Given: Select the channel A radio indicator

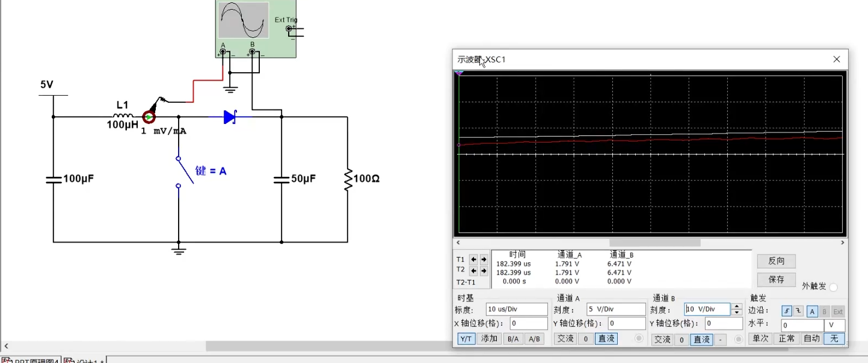Looking at the screenshot, I should (x=639, y=339).
